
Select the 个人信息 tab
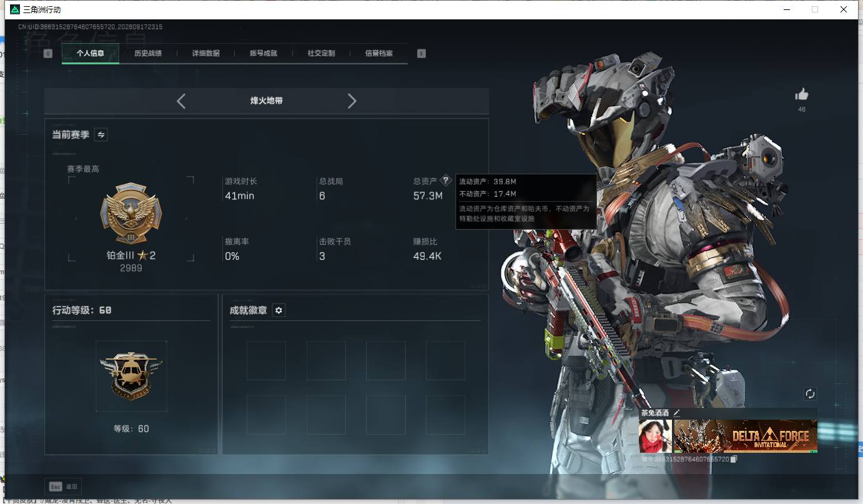(91, 54)
